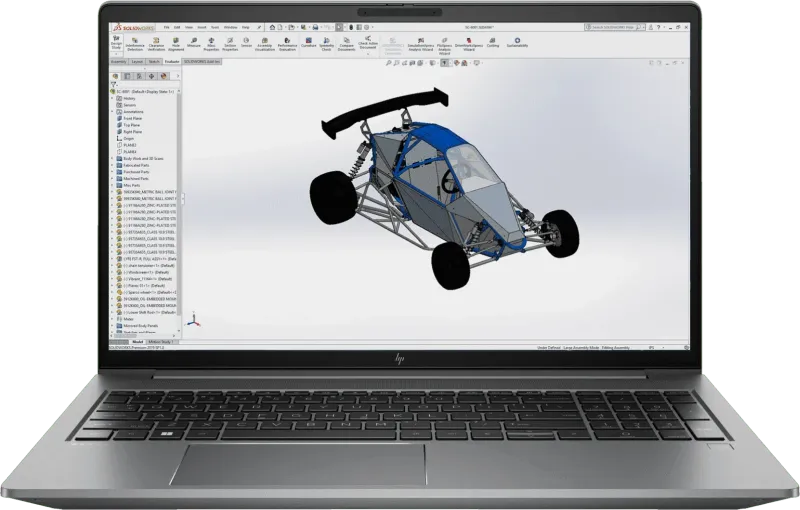Select Front Plane in tree
The image size is (800, 510).
click(x=130, y=118)
